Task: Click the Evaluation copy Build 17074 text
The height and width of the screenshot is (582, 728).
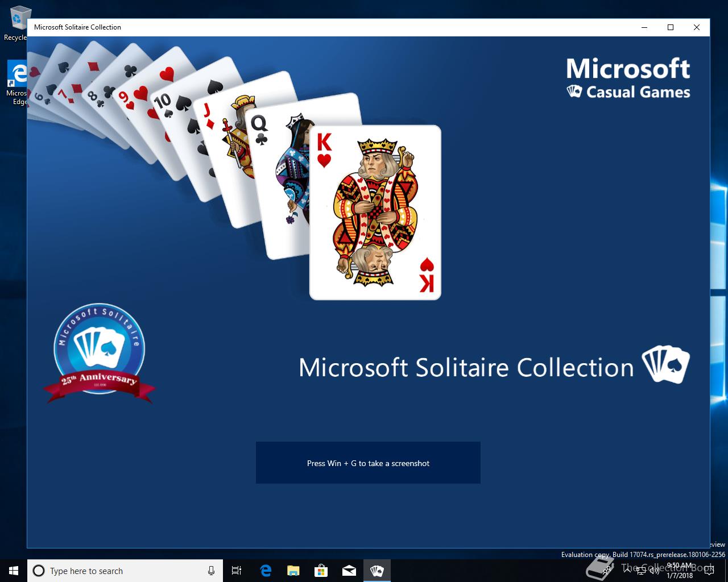Action: click(x=643, y=555)
